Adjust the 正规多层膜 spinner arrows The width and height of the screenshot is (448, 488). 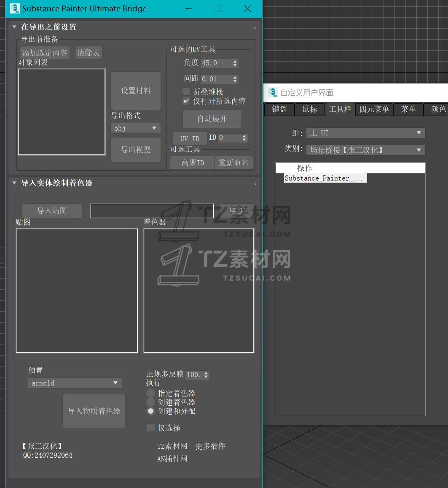(x=206, y=375)
